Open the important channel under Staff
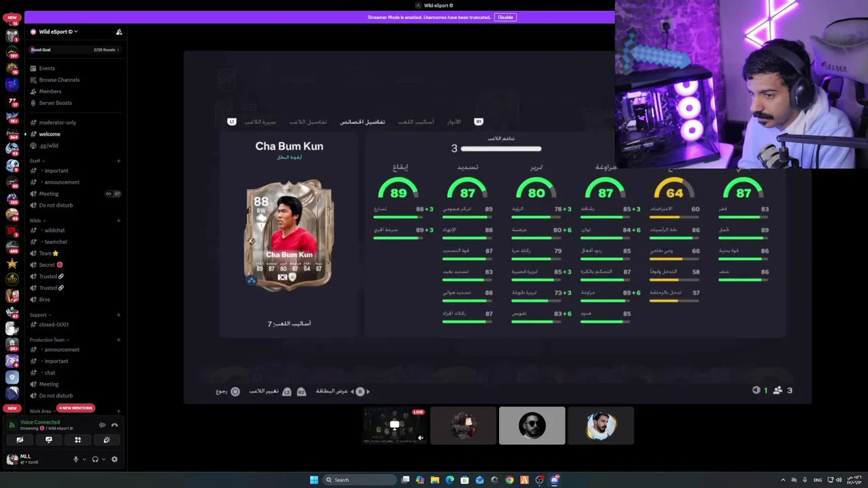This screenshot has width=868, height=488. tap(56, 171)
